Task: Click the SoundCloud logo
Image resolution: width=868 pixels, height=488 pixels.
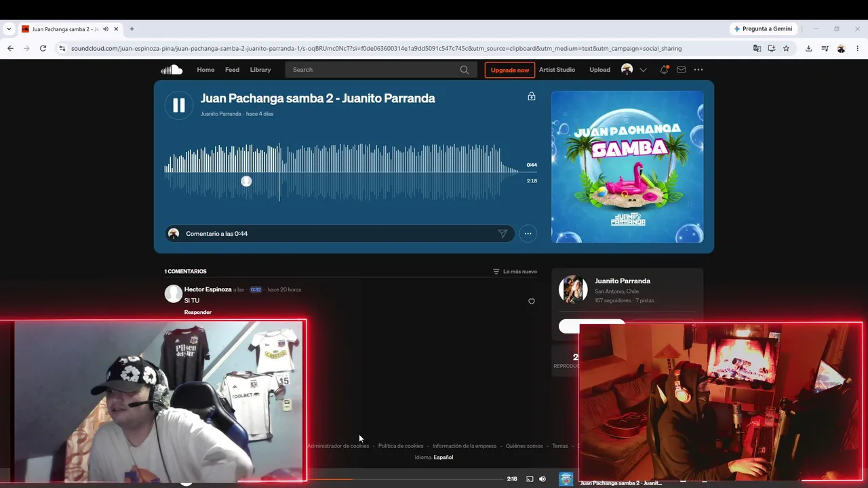Action: (x=172, y=70)
